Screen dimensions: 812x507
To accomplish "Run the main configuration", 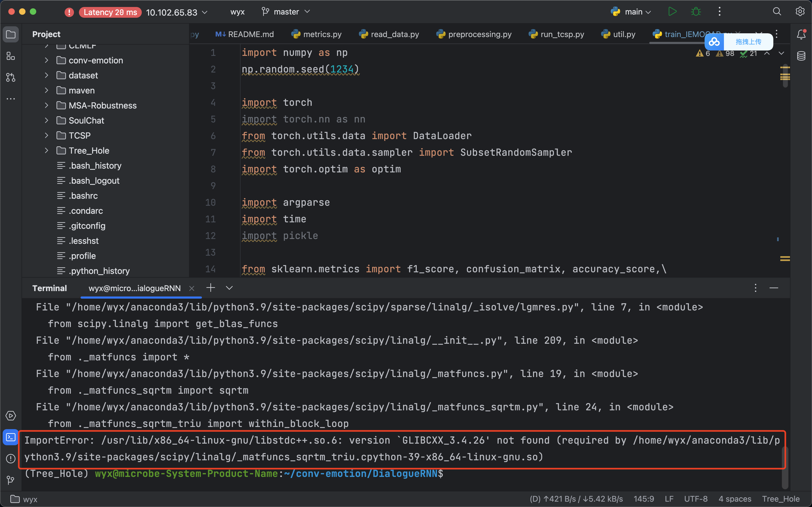I will pyautogui.click(x=672, y=12).
